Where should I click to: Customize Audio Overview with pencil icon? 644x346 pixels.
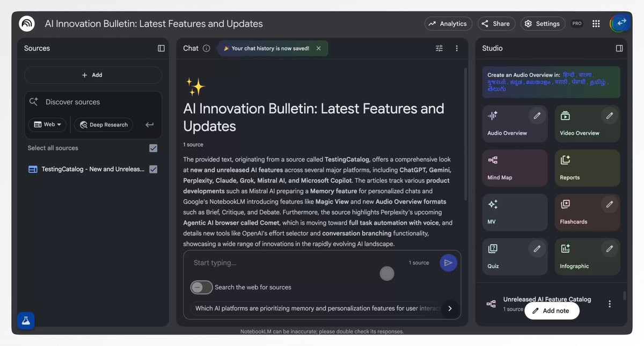point(537,116)
